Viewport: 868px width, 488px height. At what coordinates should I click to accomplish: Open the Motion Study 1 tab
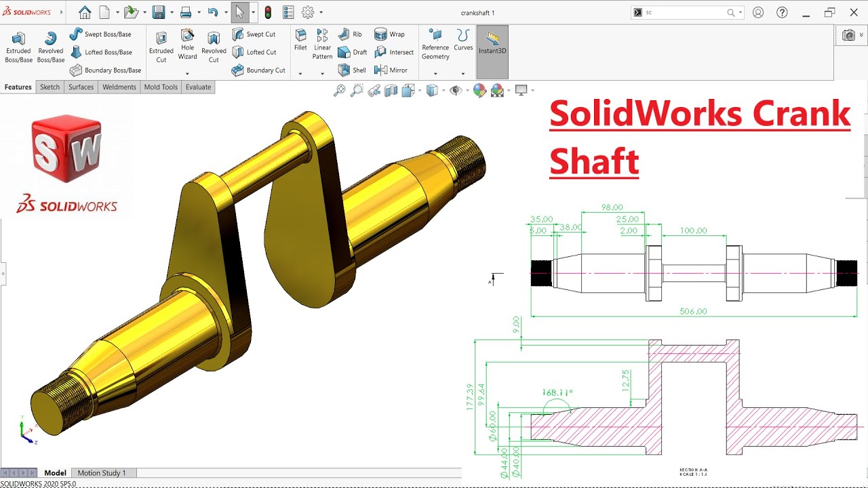102,473
